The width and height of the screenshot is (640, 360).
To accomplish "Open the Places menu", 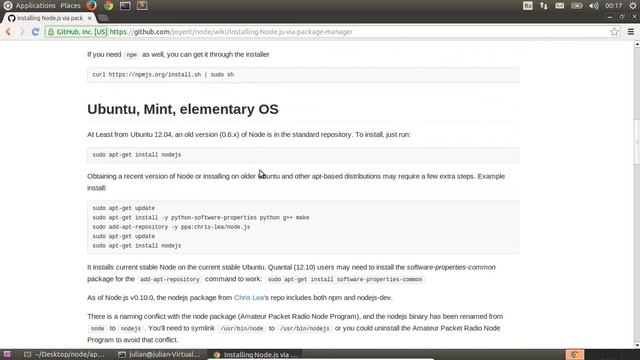I will 70,6.
